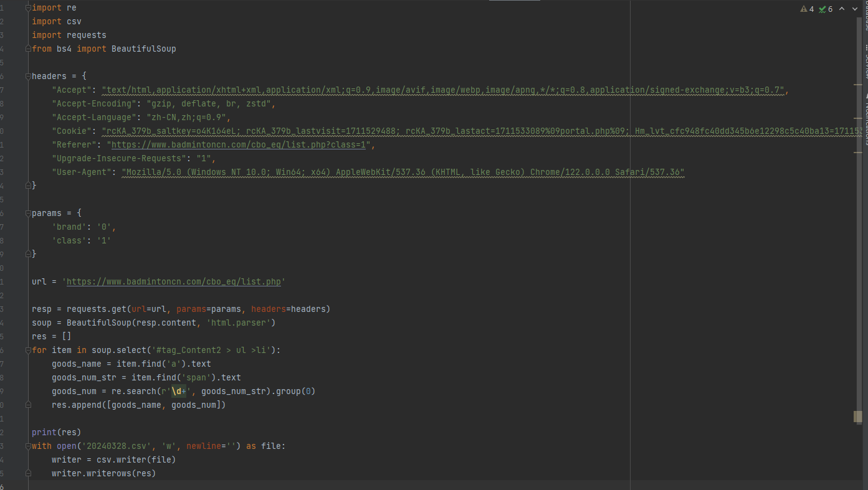Viewport: 868px width, 490px height.
Task: Click on goods_name assignment line
Action: 131,364
